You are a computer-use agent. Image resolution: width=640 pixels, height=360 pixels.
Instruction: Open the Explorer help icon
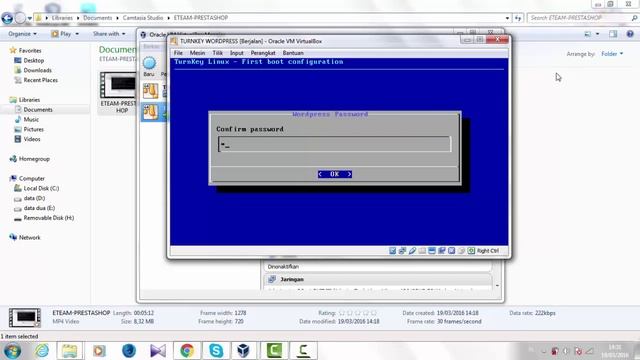tap(630, 34)
